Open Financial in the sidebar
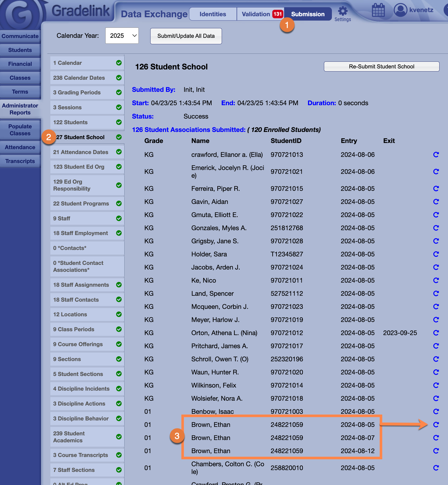Image resolution: width=448 pixels, height=485 pixels. point(20,64)
